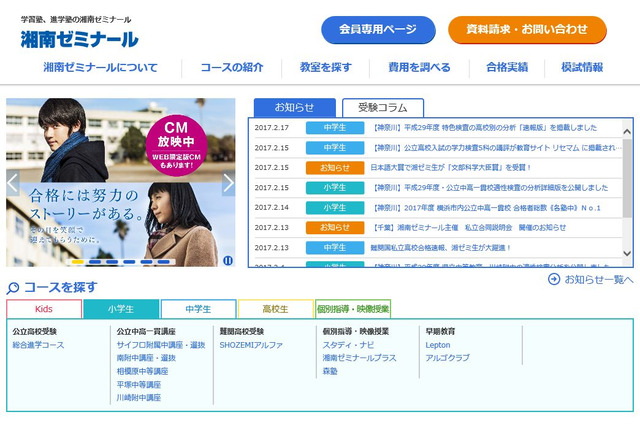640x426 pixels.
Task: Select the last carousel indicator dash
Action: (x=164, y=262)
